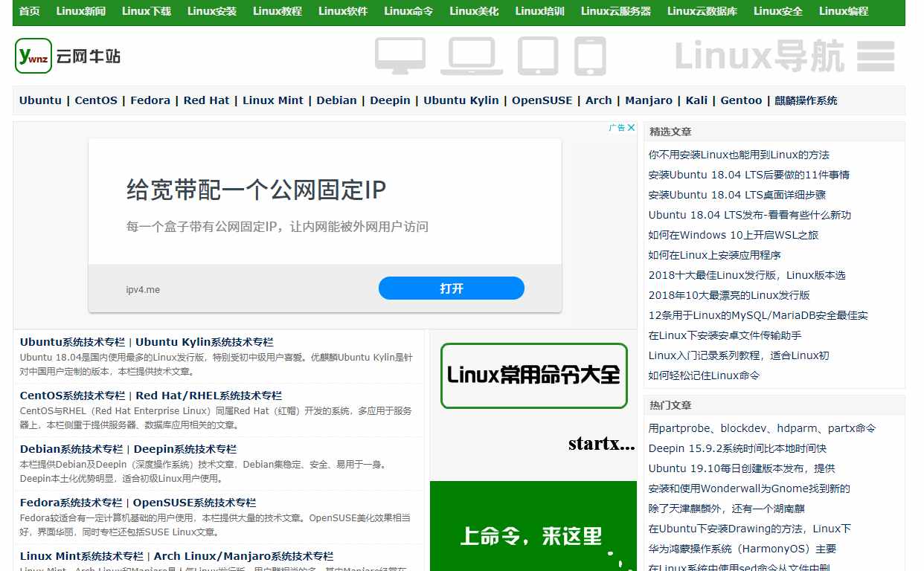
Task: Open the Linux教程 menu item
Action: [x=277, y=11]
